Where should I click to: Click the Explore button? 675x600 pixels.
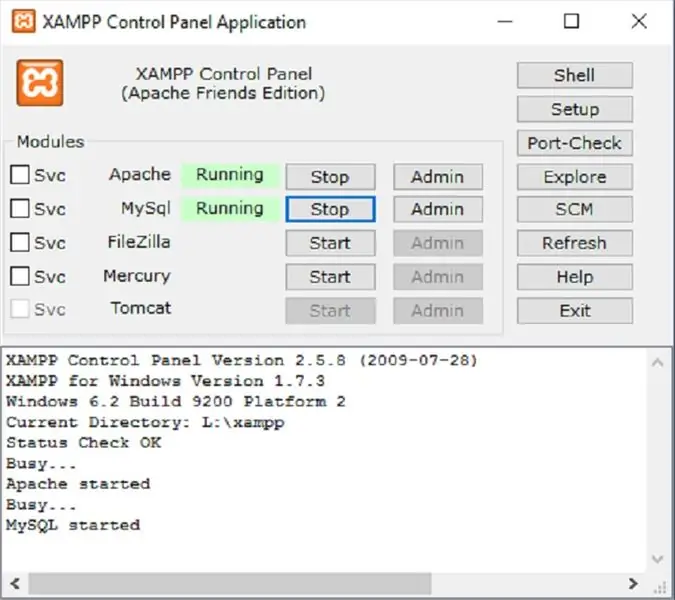click(575, 176)
